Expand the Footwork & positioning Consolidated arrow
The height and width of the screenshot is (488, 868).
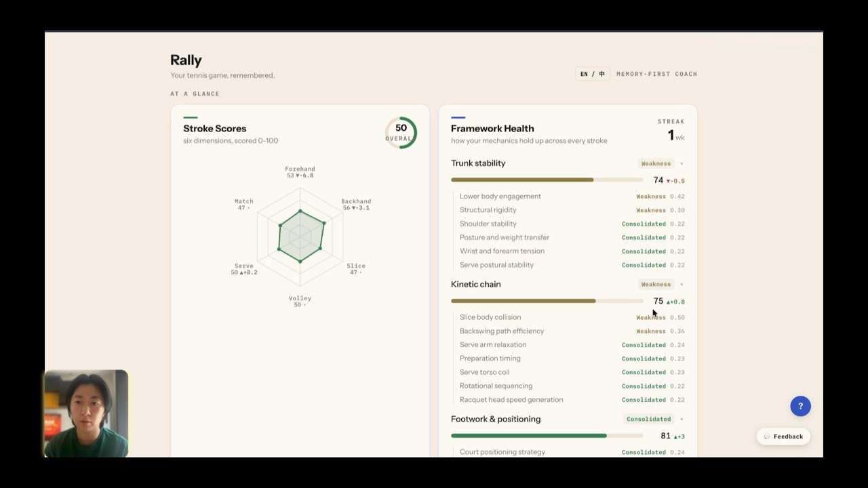[x=682, y=419]
